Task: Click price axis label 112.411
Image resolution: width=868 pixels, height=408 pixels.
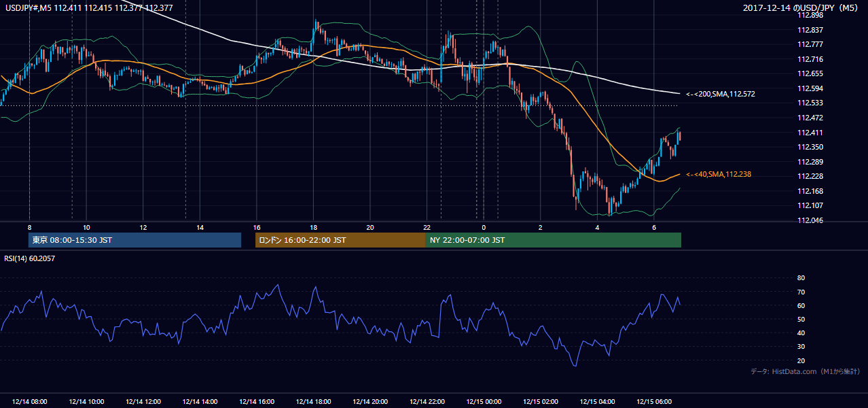Action: (x=810, y=133)
